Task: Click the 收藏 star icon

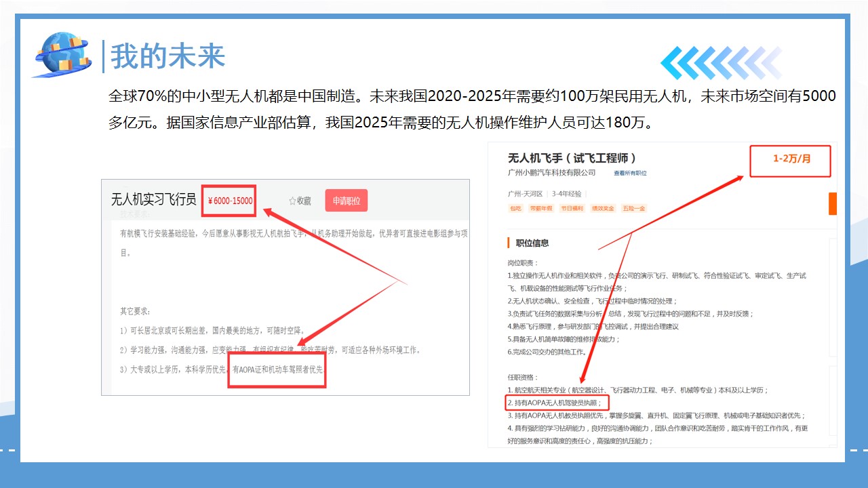Action: 293,201
